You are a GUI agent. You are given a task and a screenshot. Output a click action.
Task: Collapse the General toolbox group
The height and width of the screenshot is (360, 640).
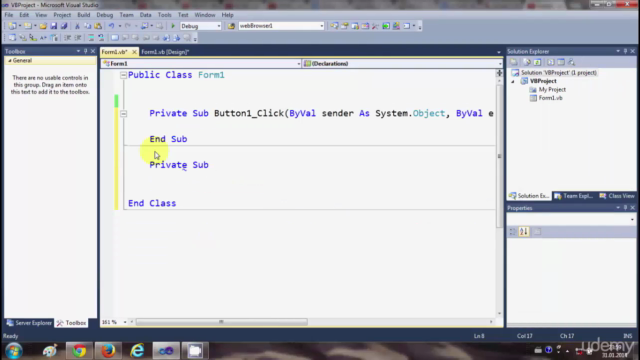coord(10,60)
